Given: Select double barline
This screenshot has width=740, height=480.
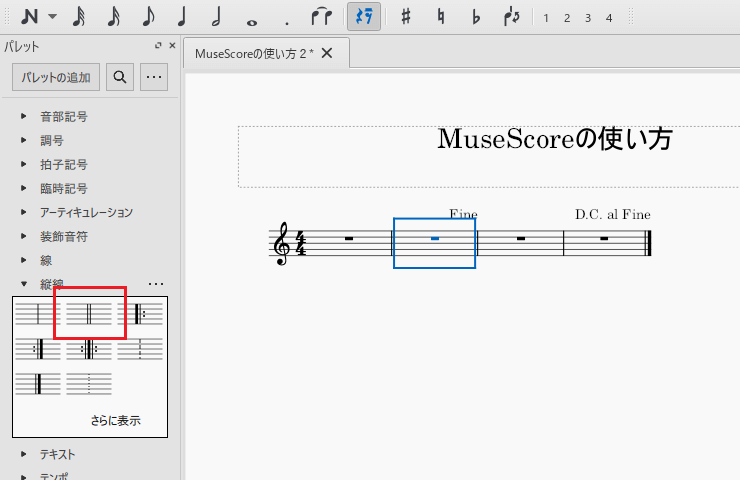Looking at the screenshot, I should (x=89, y=314).
